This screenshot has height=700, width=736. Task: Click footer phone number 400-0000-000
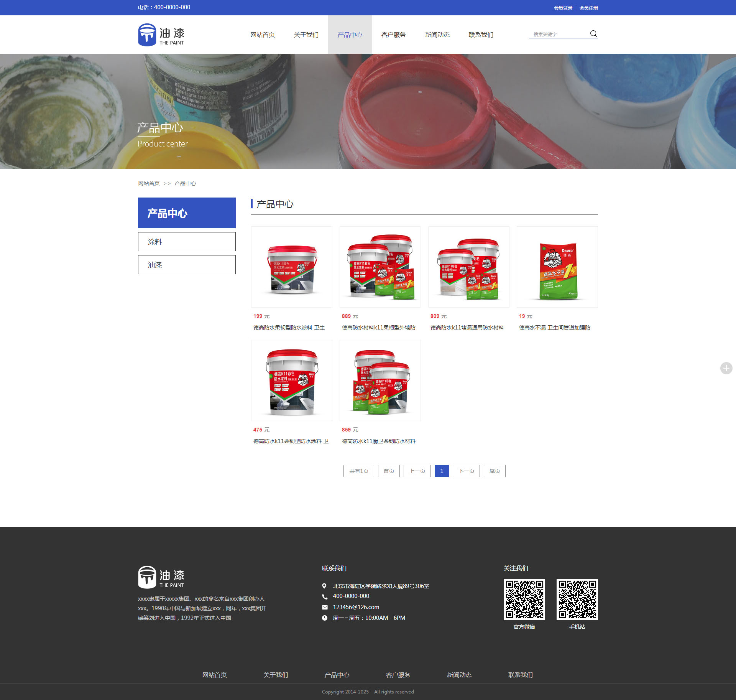[351, 596]
